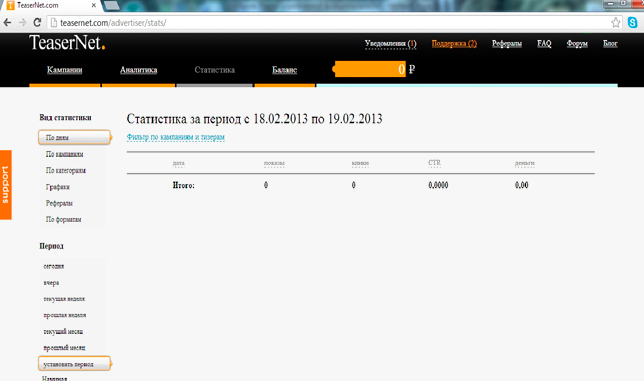The width and height of the screenshot is (644, 381).
Task: Open the FAQ link
Action: coord(544,44)
